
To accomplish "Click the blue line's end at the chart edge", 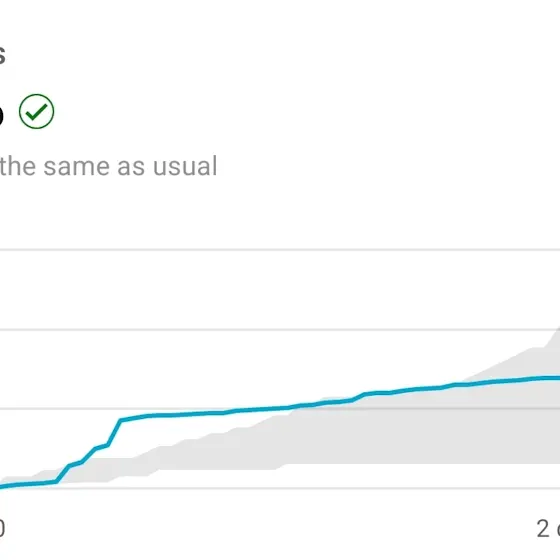I will (x=555, y=378).
